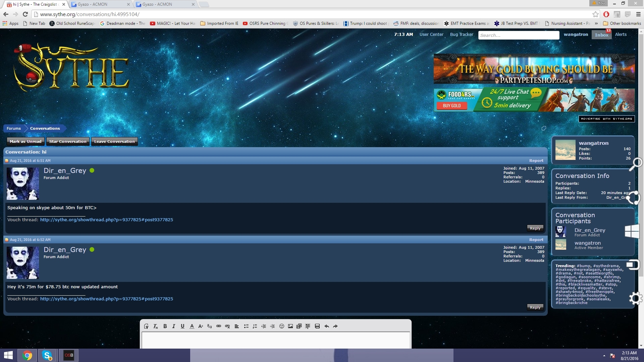Toggle italic formatting in the editor
644x362 pixels.
pyautogui.click(x=174, y=326)
